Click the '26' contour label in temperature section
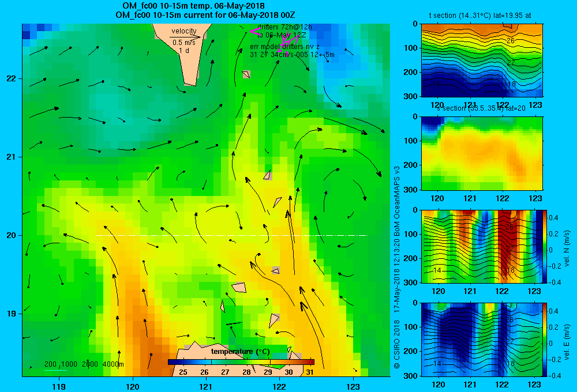577x392 pixels. coord(510,41)
